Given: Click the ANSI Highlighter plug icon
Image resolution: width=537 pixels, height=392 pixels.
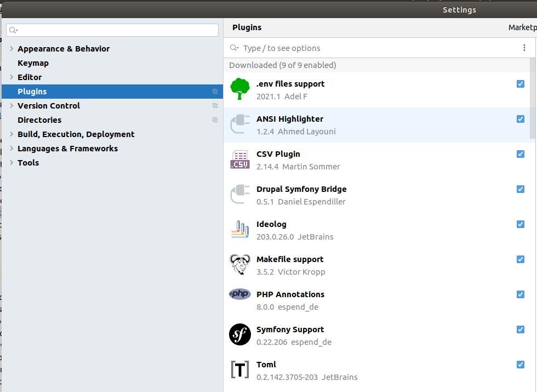Looking at the screenshot, I should (240, 124).
